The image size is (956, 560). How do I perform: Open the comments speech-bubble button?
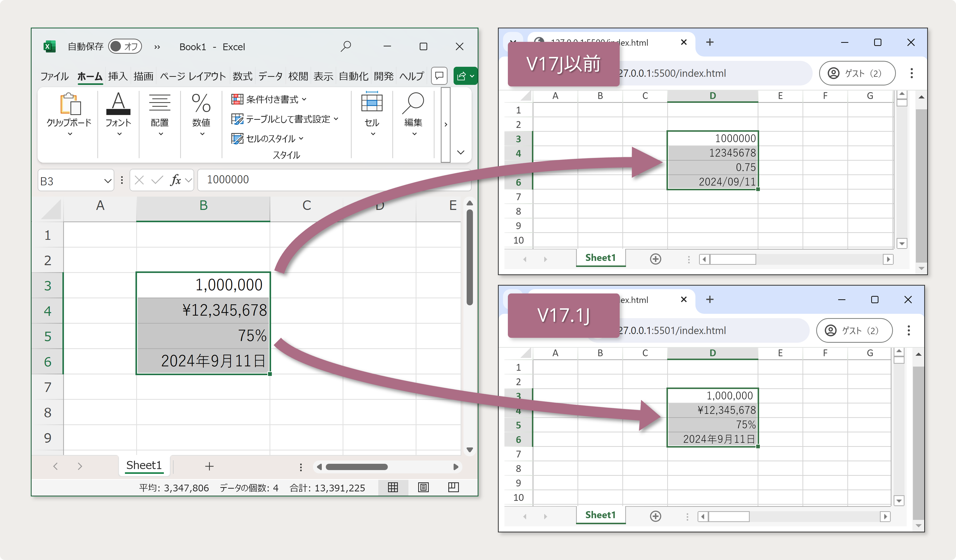[439, 76]
